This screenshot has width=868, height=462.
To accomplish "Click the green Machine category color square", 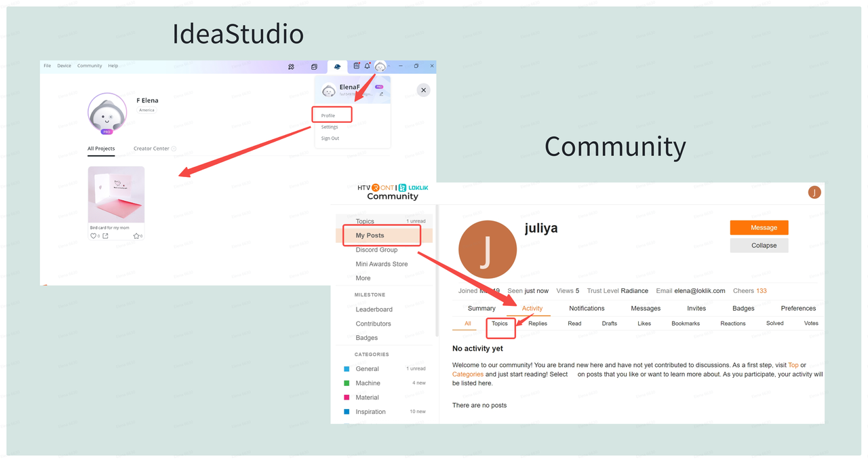I will pyautogui.click(x=347, y=383).
